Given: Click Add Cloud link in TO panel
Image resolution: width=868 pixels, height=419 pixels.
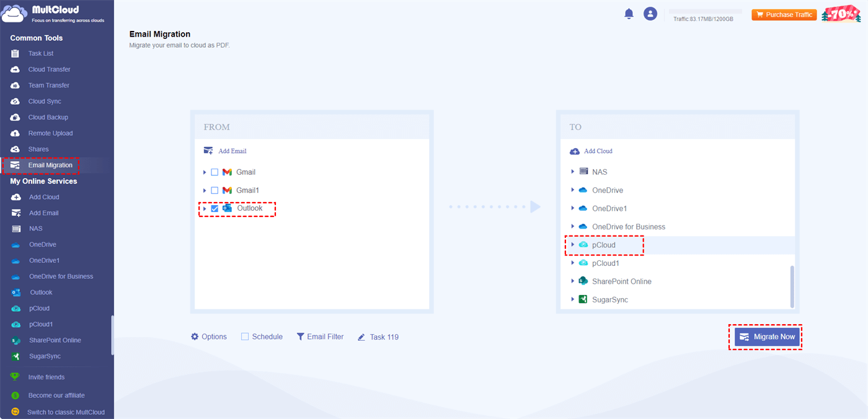Looking at the screenshot, I should coord(591,151).
